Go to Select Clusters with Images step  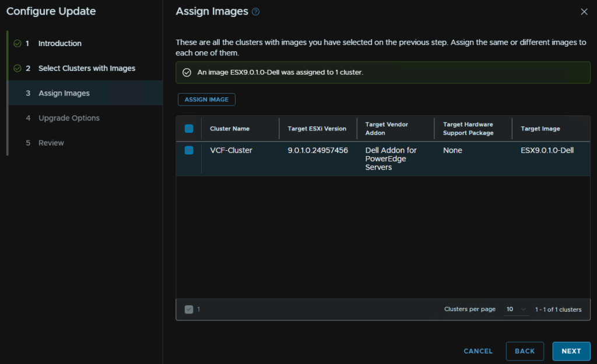tap(86, 69)
